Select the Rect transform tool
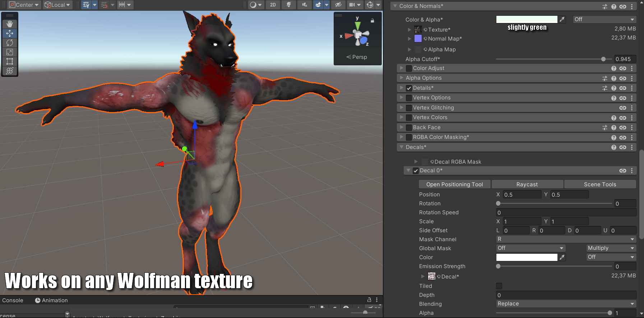 [10, 61]
